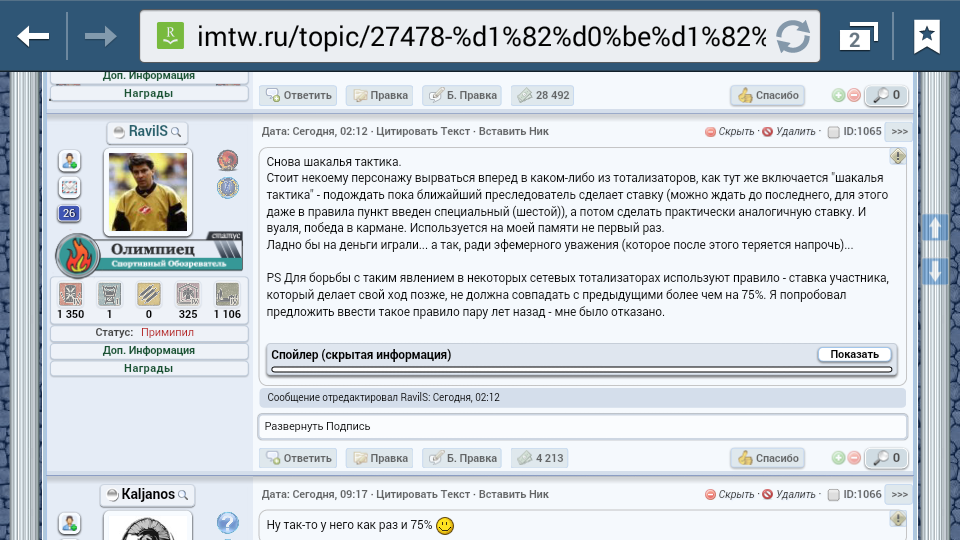960x540 pixels.
Task: Click red club emblem beside RavilS avatar
Action: pyautogui.click(x=227, y=160)
